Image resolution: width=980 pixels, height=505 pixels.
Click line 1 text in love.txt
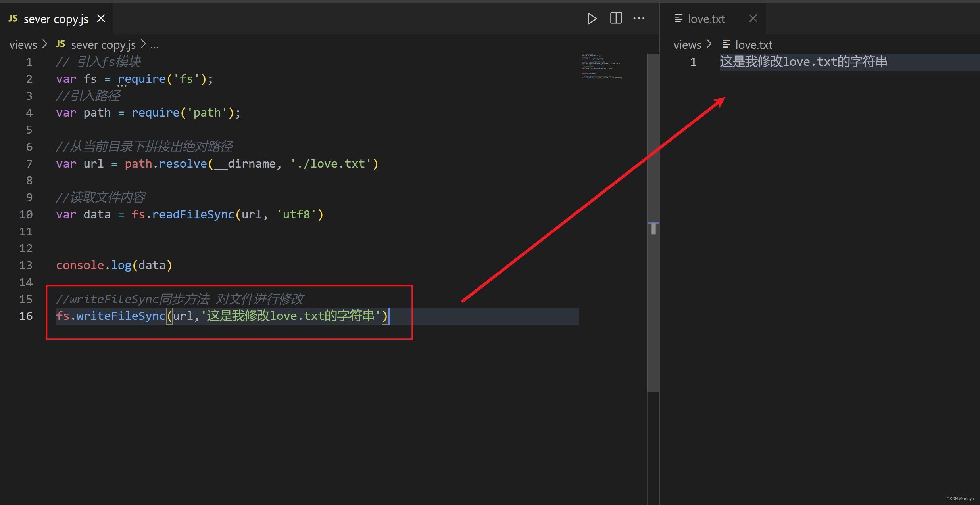803,62
